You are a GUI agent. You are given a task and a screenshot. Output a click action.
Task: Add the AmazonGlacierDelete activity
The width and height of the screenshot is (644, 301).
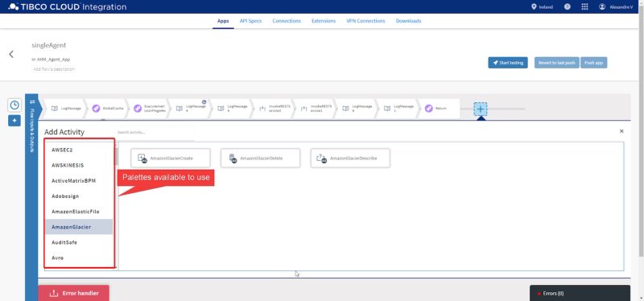(260, 158)
